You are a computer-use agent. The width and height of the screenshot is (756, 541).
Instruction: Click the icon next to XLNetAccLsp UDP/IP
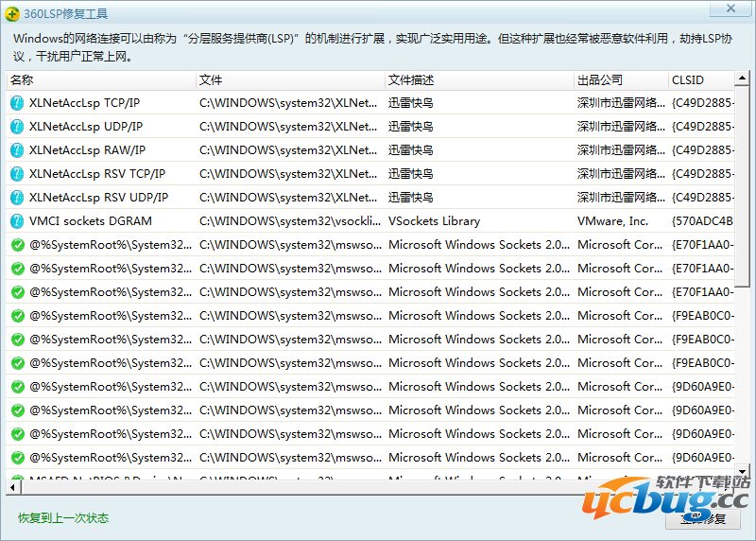17,127
